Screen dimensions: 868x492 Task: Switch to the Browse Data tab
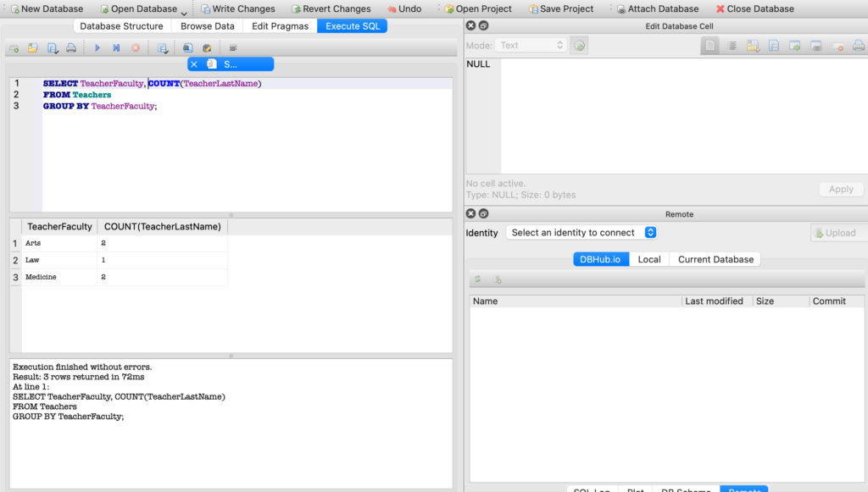coord(207,26)
